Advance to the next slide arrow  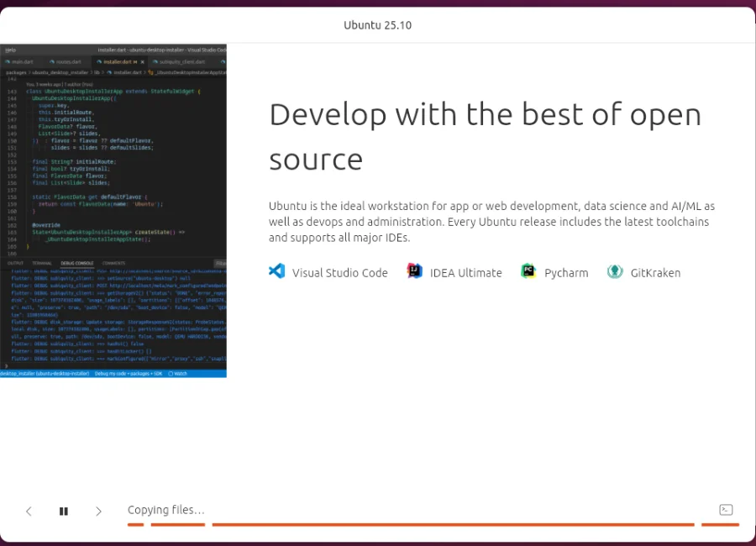click(x=98, y=511)
